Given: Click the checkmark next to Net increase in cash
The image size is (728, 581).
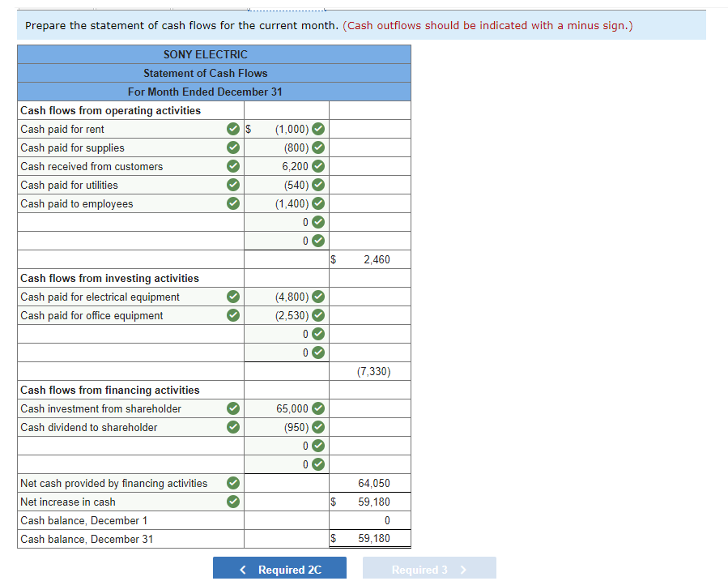Looking at the screenshot, I should tap(233, 502).
